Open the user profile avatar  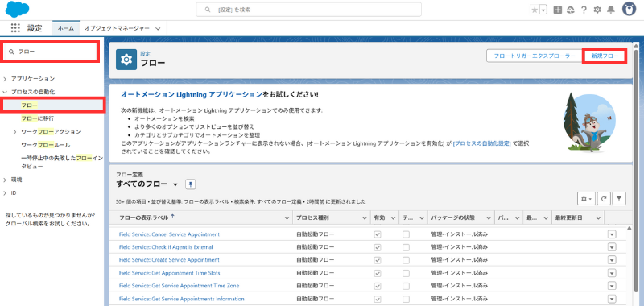[x=629, y=10]
